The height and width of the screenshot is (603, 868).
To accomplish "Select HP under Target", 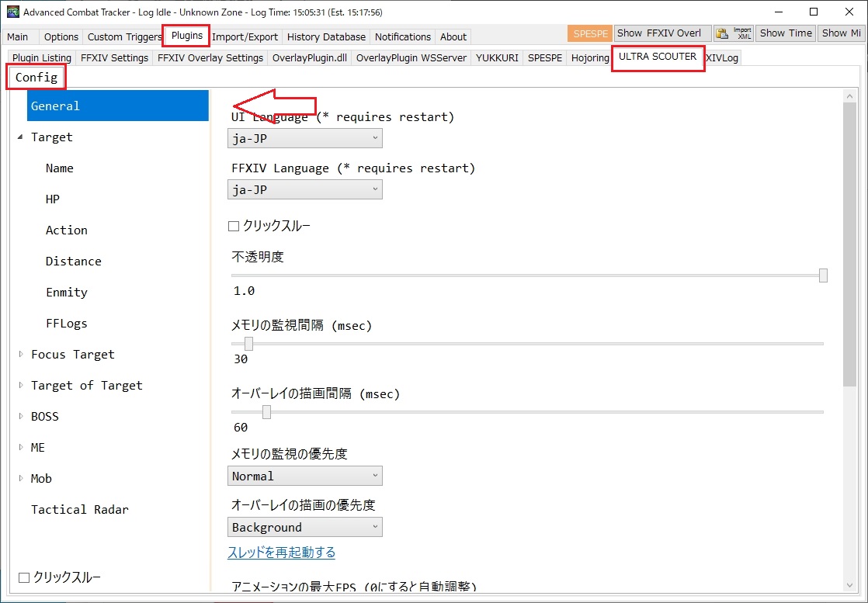I will point(53,199).
